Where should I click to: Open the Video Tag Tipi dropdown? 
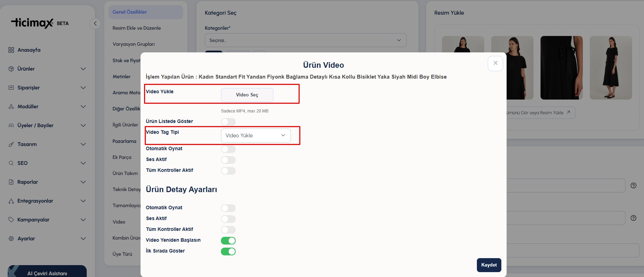(x=256, y=136)
